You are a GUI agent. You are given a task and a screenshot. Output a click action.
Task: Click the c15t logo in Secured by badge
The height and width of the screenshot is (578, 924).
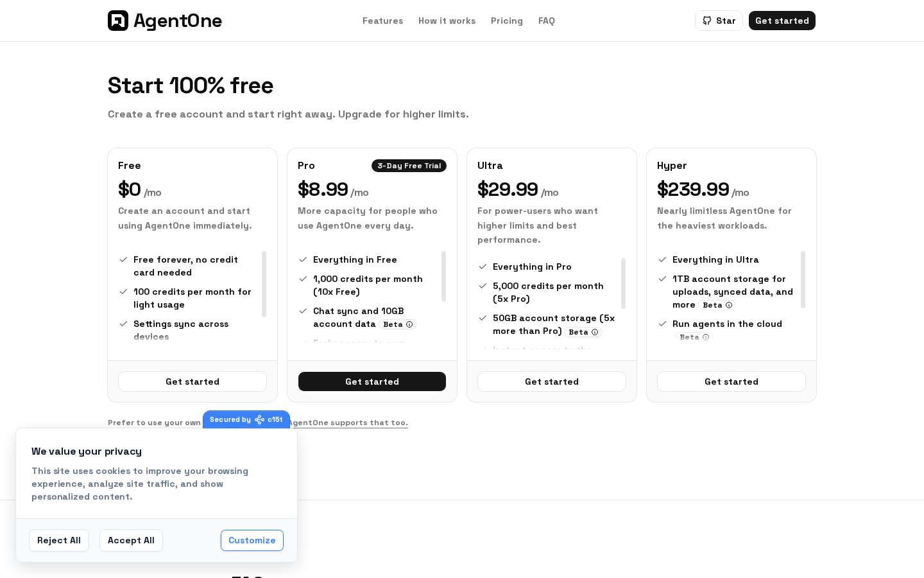tap(259, 419)
